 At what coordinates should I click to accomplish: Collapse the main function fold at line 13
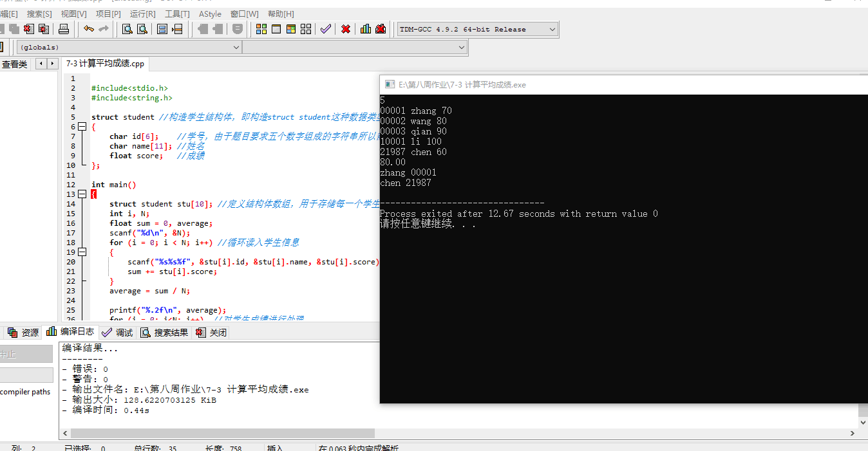82,194
